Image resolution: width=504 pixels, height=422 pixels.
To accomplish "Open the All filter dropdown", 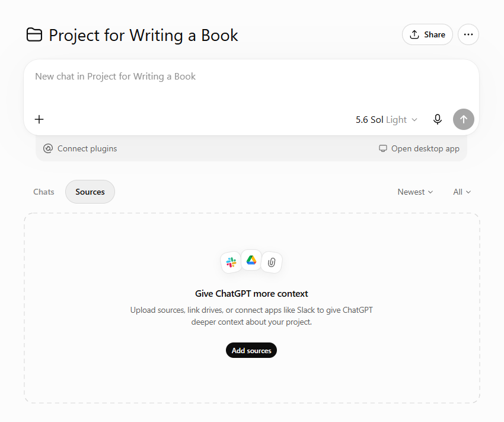I will [x=462, y=192].
